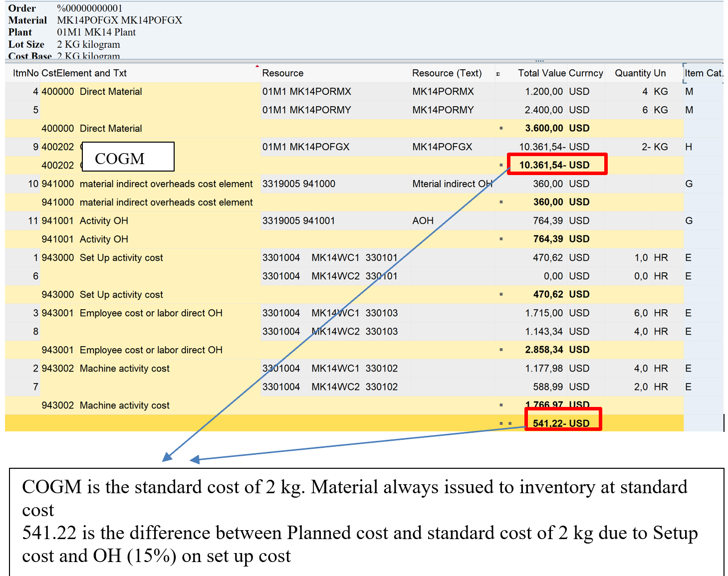
Task: Collapse the Activity OH 764,39 subtotal marker
Action: pos(501,239)
